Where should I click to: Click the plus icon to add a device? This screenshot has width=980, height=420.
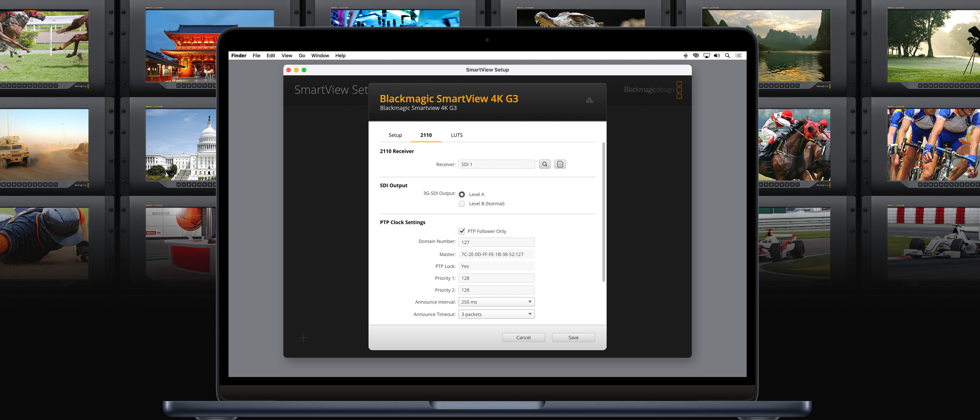tap(303, 338)
